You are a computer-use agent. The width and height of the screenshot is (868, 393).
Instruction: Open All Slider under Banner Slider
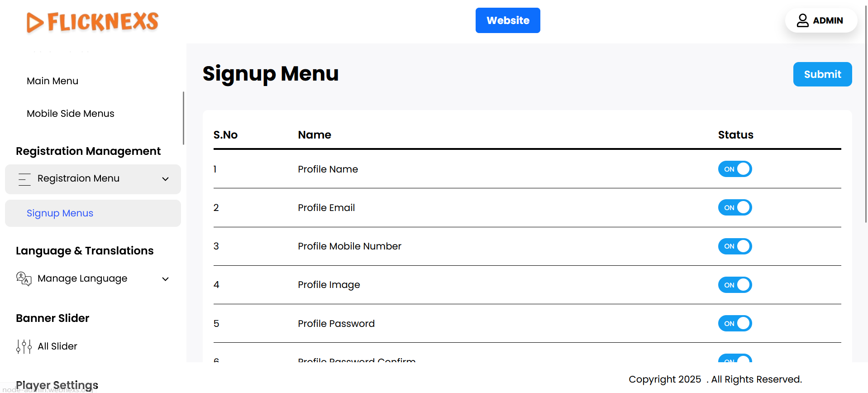tap(57, 346)
